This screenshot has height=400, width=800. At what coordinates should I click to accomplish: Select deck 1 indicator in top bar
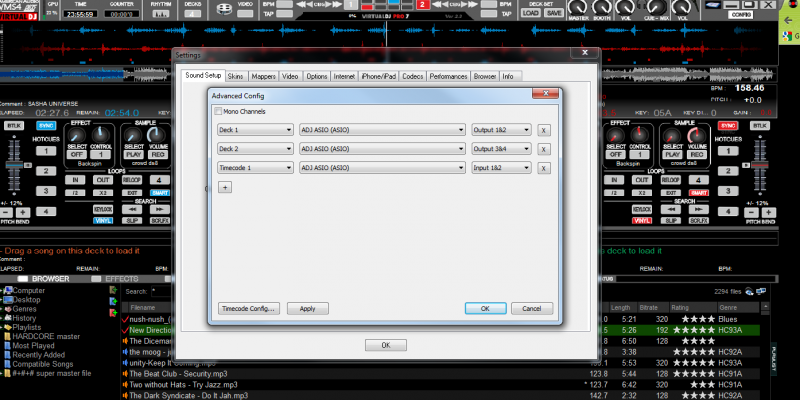tap(351, 5)
